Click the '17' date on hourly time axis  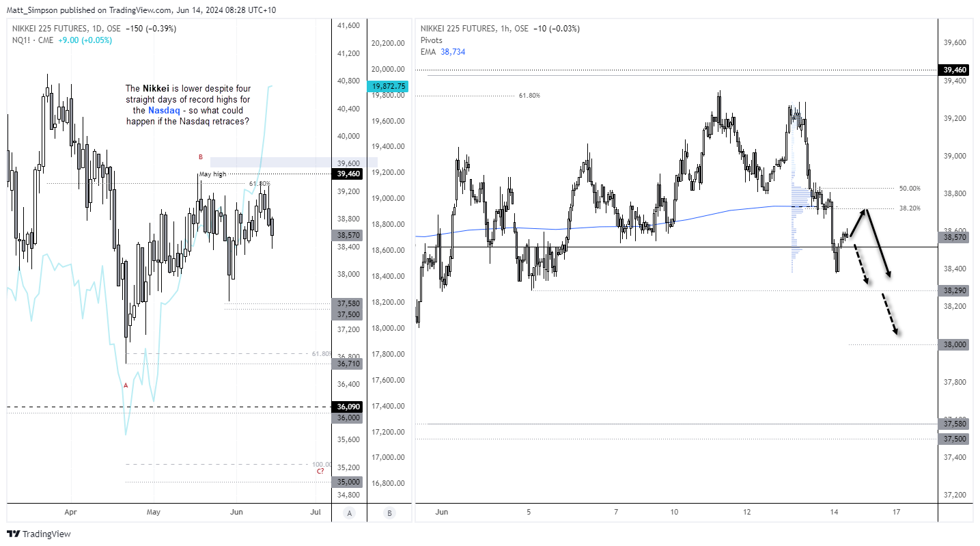896,512
